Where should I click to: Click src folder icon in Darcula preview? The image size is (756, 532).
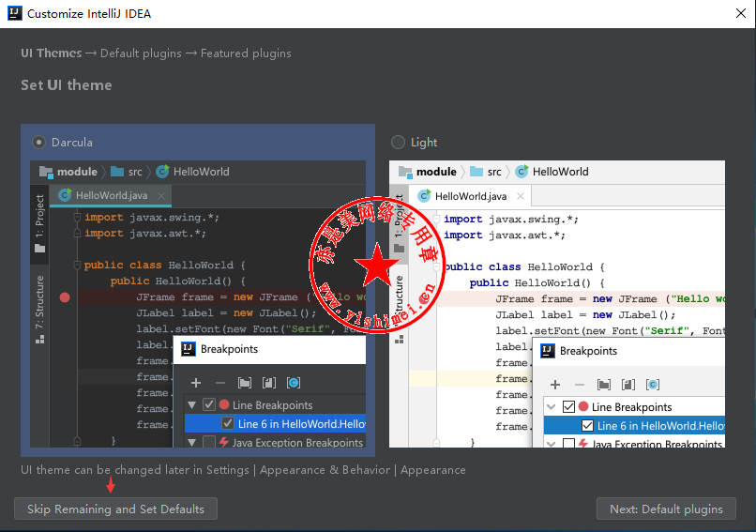click(117, 172)
